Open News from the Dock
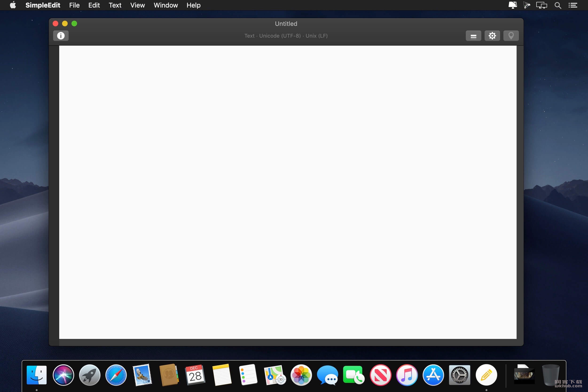Image resolution: width=588 pixels, height=392 pixels. click(x=380, y=375)
